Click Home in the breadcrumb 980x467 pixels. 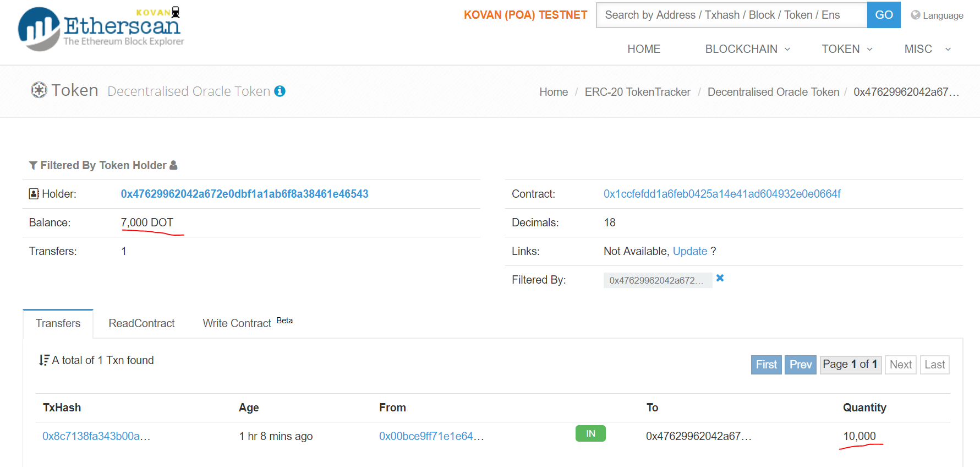554,92
